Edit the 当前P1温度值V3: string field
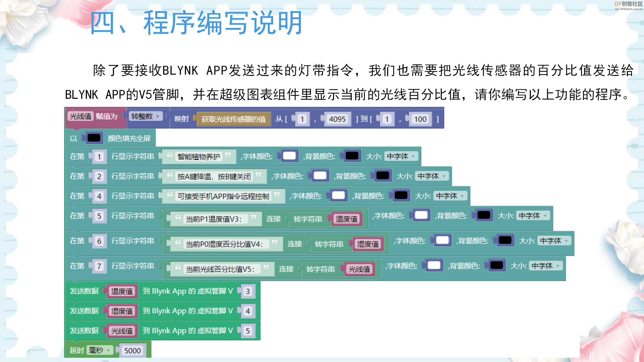Image resolution: width=644 pixels, height=362 pixels. 215,219
